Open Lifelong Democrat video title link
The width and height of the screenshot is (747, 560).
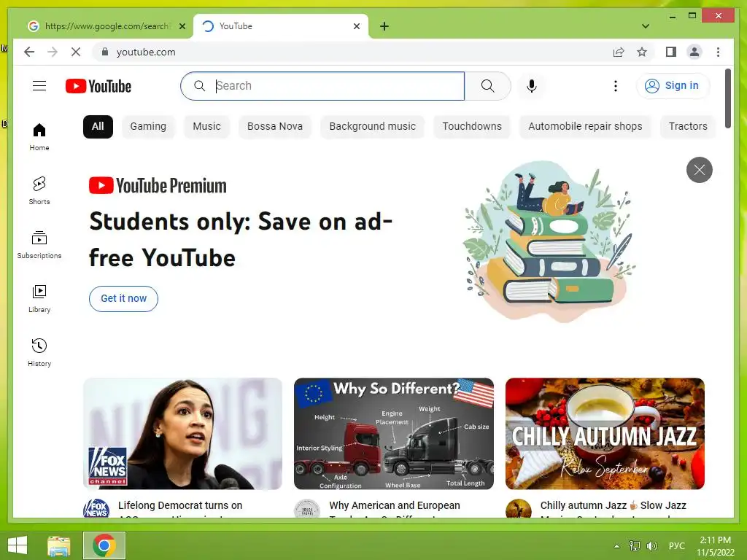pos(180,508)
